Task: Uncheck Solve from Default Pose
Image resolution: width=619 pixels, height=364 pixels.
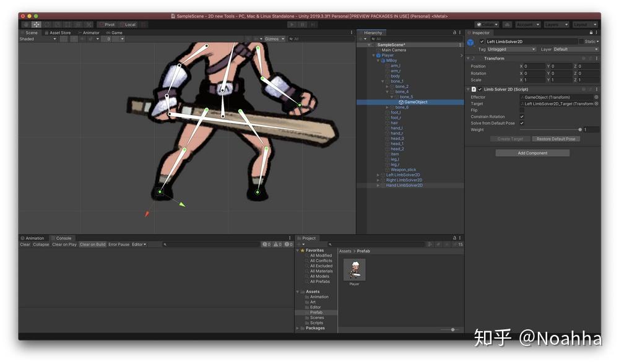Action: 522,123
